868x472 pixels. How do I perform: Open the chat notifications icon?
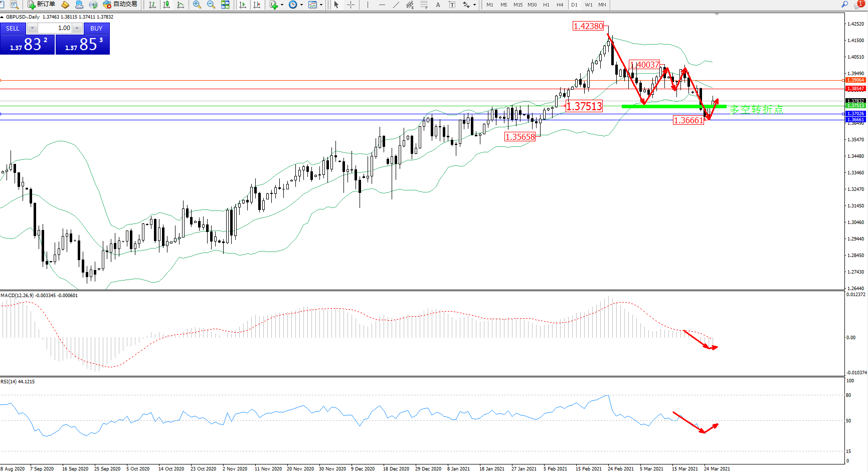click(x=859, y=5)
